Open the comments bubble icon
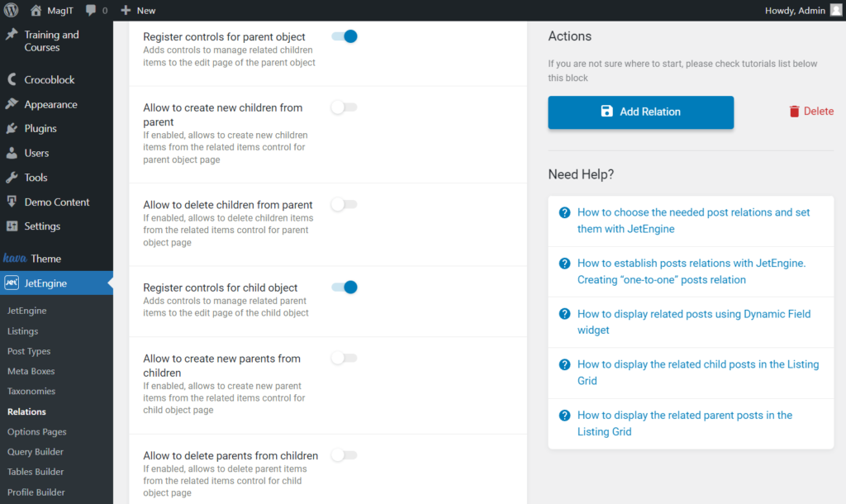Image resolution: width=846 pixels, height=504 pixels. pyautogui.click(x=91, y=10)
